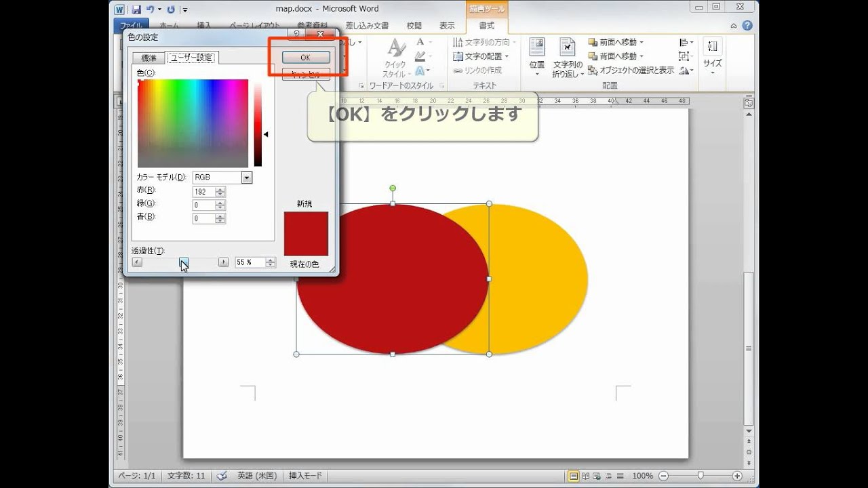The height and width of the screenshot is (488, 868).
Task: Click the Group objects icon
Action: (685, 56)
